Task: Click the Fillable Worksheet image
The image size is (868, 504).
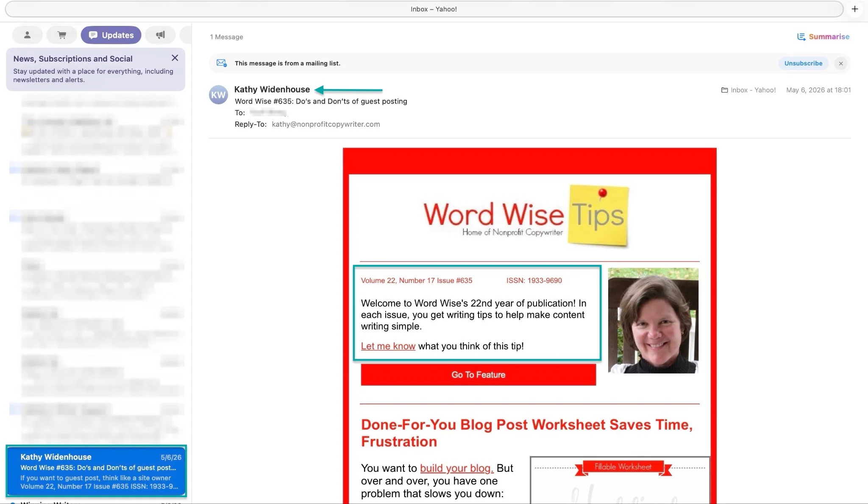Action: click(620, 480)
